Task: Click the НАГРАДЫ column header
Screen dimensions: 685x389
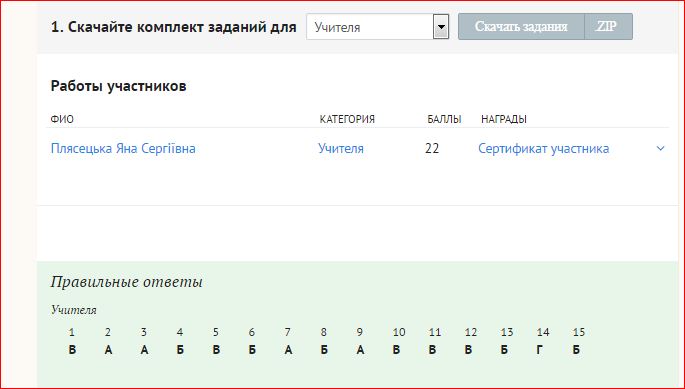Action: pos(503,119)
